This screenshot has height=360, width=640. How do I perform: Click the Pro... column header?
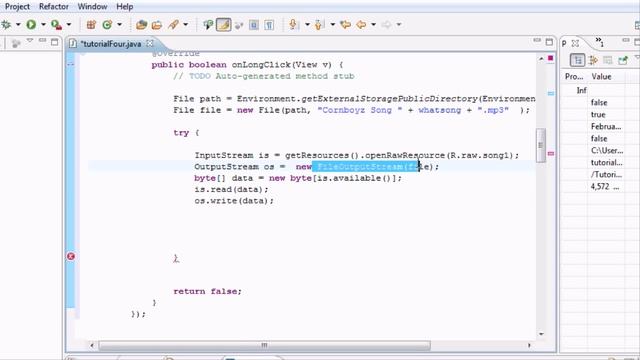click(574, 77)
